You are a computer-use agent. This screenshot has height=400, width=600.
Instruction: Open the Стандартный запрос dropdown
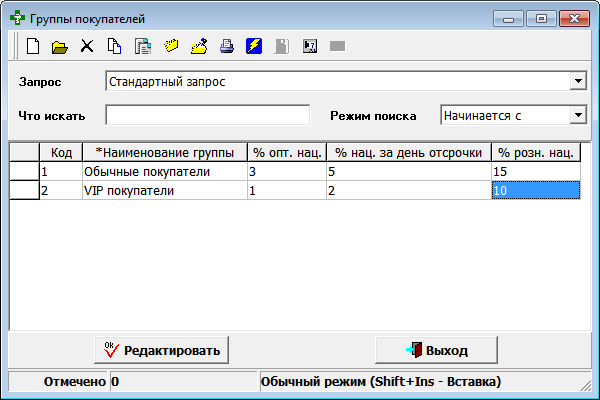point(578,81)
